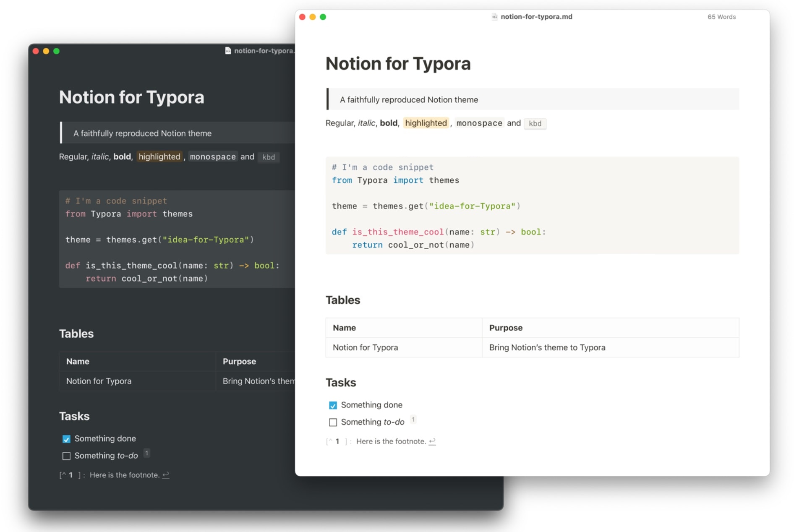Open the "65 Words" word count popup
This screenshot has height=532, width=794.
721,17
